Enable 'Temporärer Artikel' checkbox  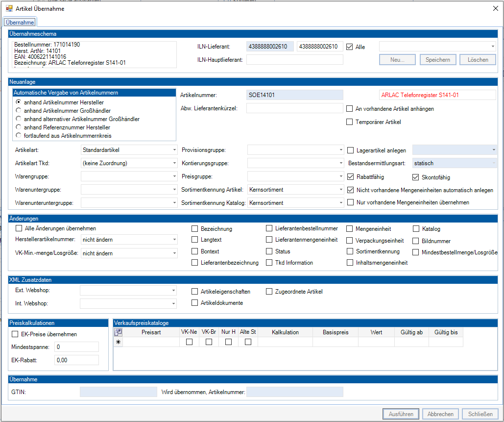350,122
